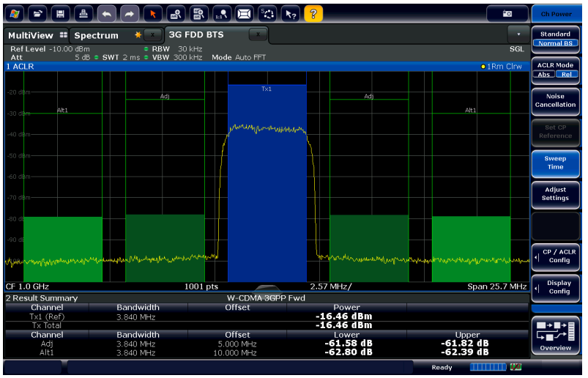Set ACLR Mode to Rel
The image size is (588, 378).
(x=567, y=74)
